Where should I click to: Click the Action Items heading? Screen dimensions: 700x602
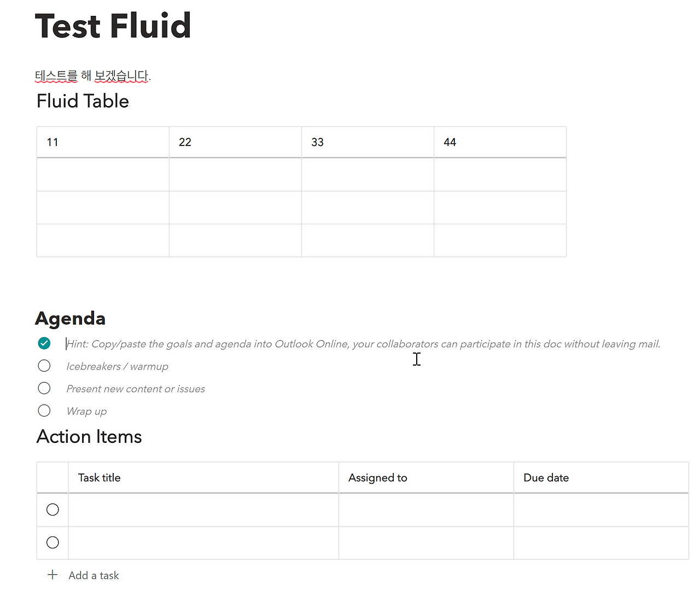point(89,436)
